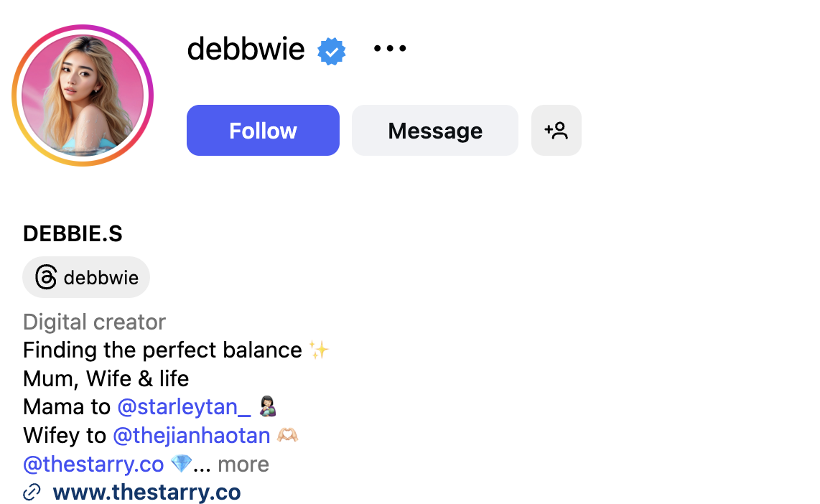Click the sparkles emoji in the bio
This screenshot has height=504, width=820.
click(x=317, y=350)
